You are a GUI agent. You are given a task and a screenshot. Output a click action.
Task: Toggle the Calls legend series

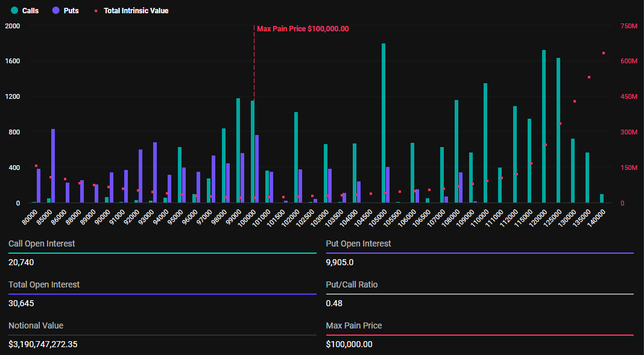(x=30, y=11)
